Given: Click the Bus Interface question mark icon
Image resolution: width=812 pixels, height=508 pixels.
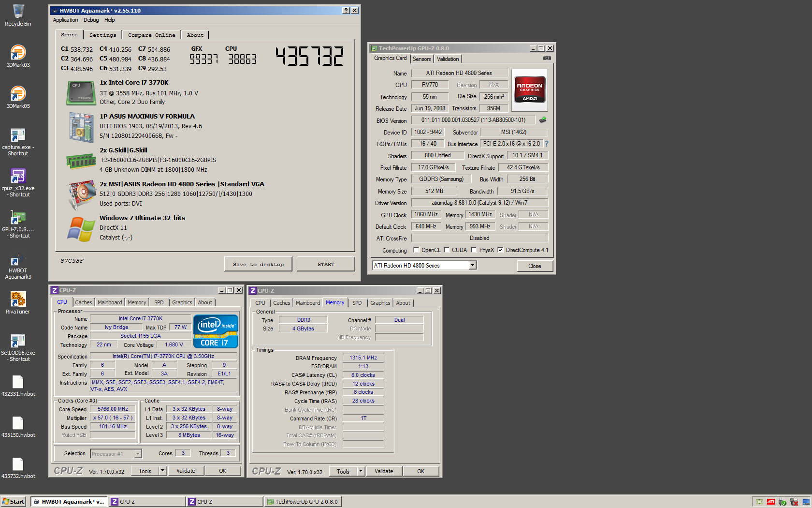Looking at the screenshot, I should [x=547, y=144].
